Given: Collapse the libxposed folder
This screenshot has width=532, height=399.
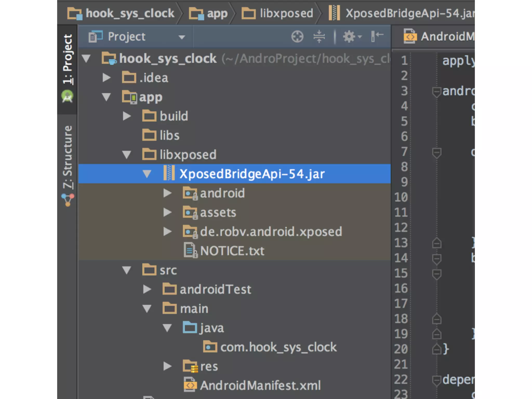Looking at the screenshot, I should click(x=127, y=155).
